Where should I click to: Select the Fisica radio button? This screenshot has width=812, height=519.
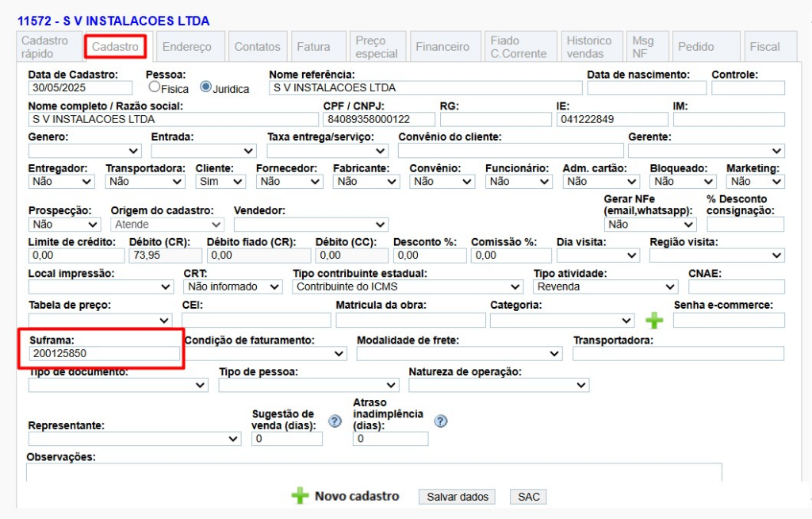[155, 87]
